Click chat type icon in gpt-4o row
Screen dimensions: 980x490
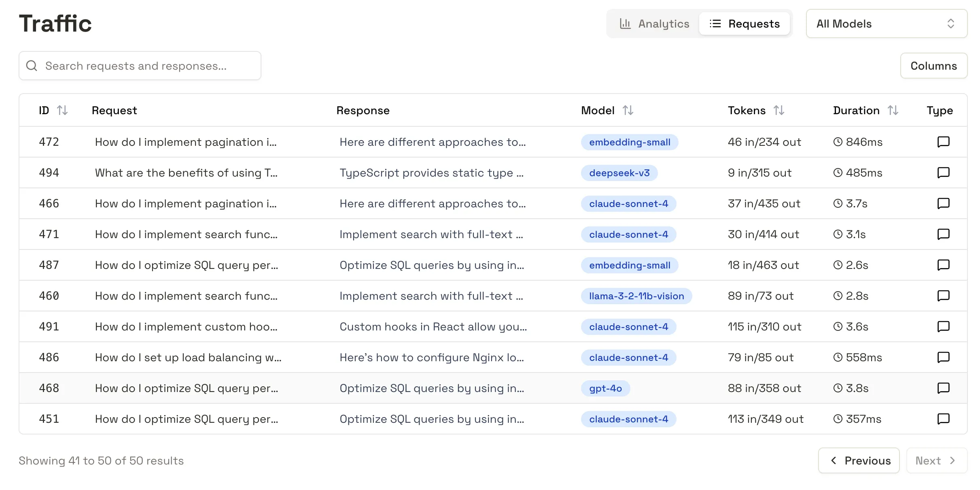coord(943,388)
